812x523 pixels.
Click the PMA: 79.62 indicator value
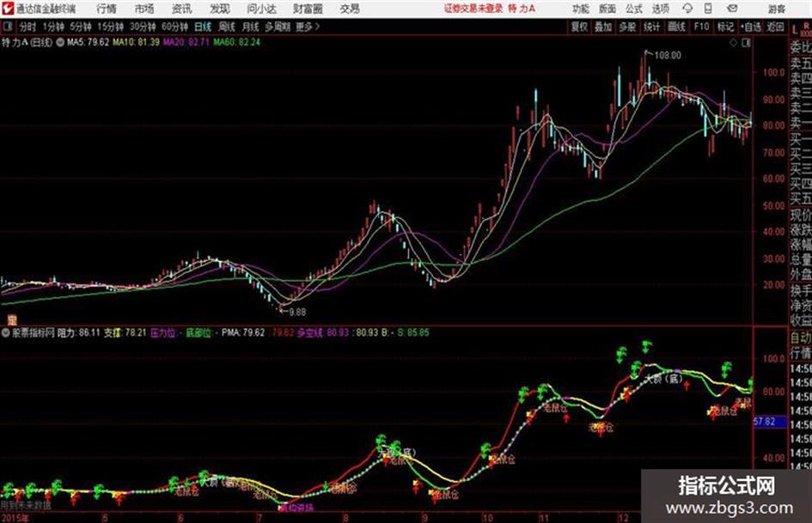243,332
